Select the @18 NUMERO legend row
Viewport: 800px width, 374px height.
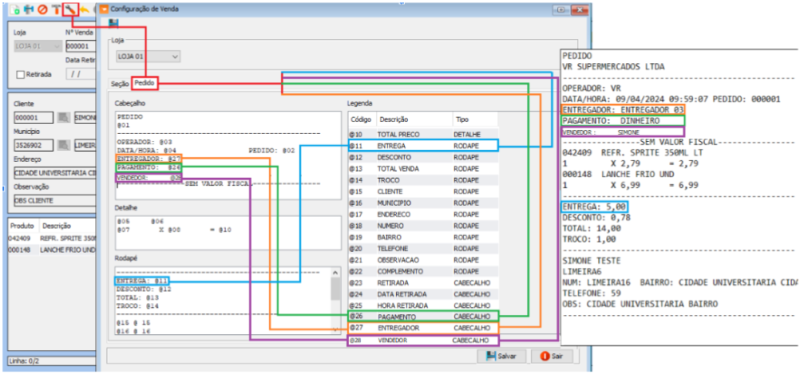tap(423, 226)
